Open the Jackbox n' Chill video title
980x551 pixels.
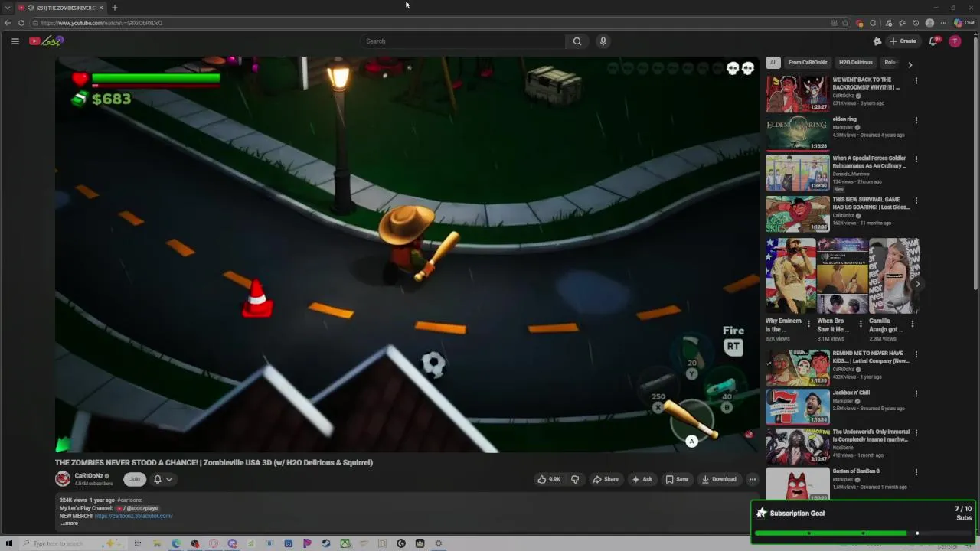(x=851, y=393)
